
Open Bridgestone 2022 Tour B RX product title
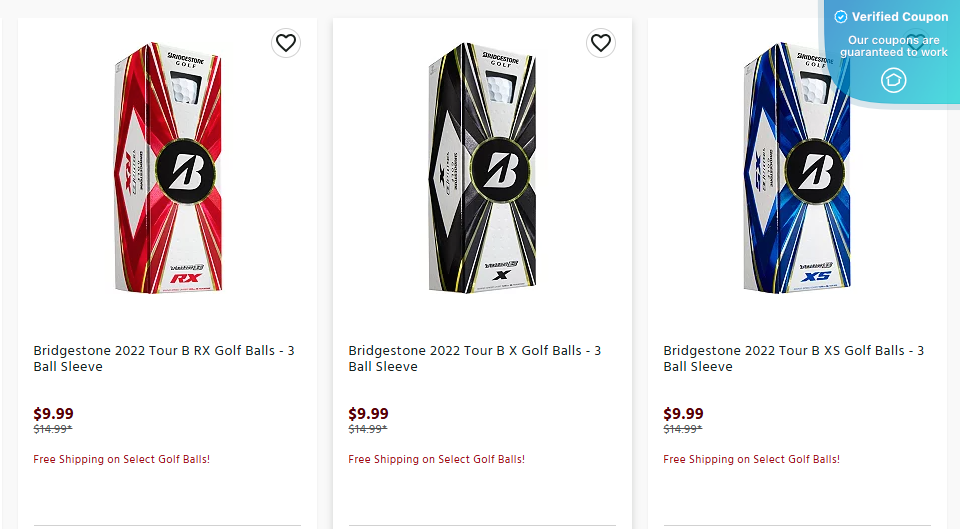coord(164,358)
